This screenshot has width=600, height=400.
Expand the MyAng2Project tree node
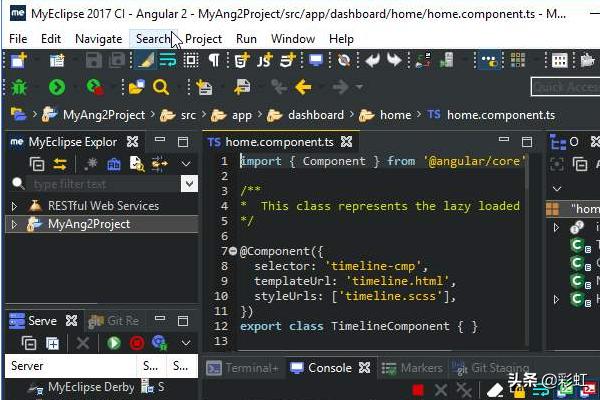pos(14,224)
